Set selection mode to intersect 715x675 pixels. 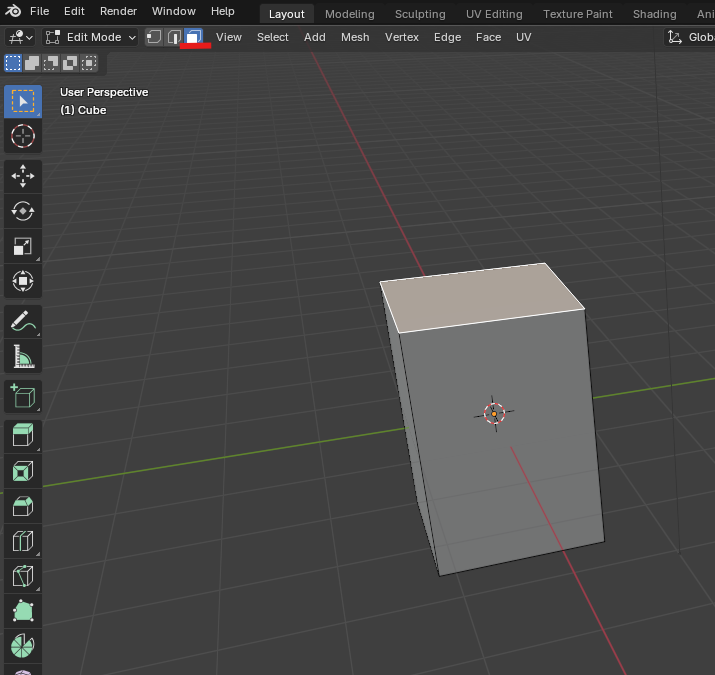pos(89,63)
